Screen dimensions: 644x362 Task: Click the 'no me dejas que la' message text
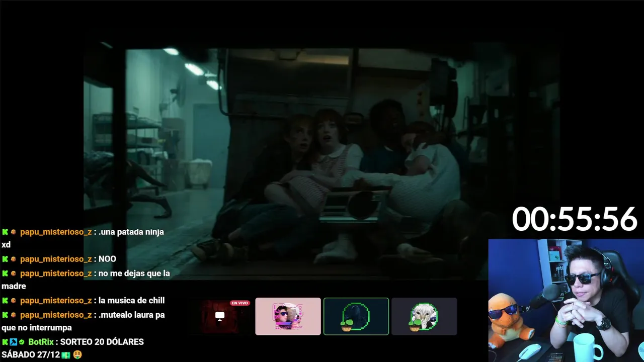134,274
